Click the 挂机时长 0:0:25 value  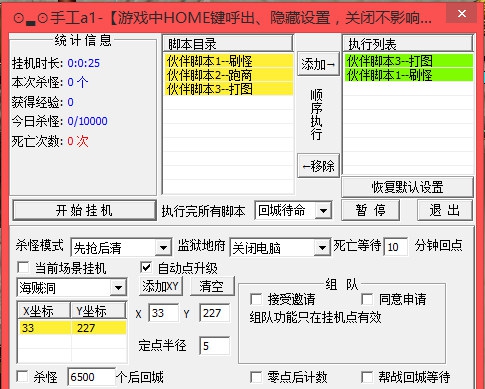[x=84, y=63]
